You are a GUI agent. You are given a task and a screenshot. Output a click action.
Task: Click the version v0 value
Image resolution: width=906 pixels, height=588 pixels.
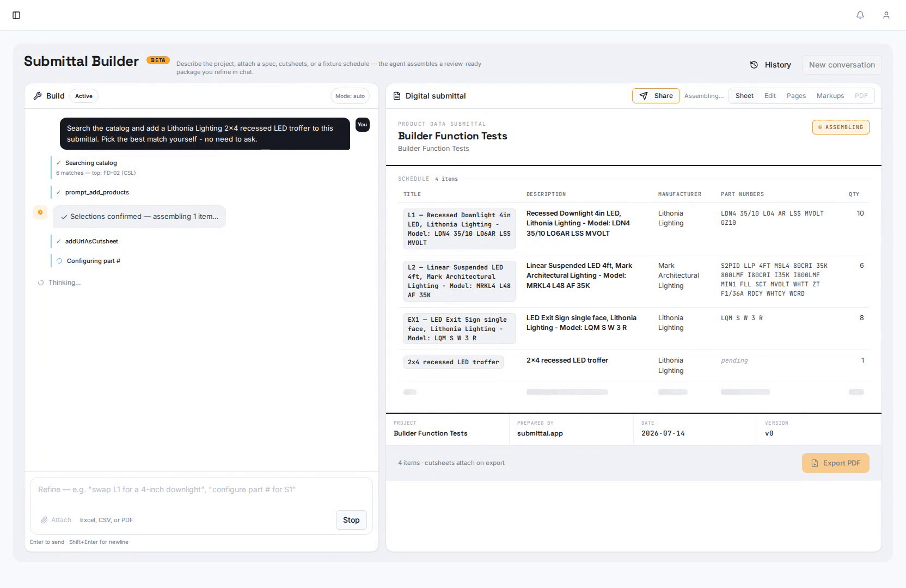[x=769, y=433]
